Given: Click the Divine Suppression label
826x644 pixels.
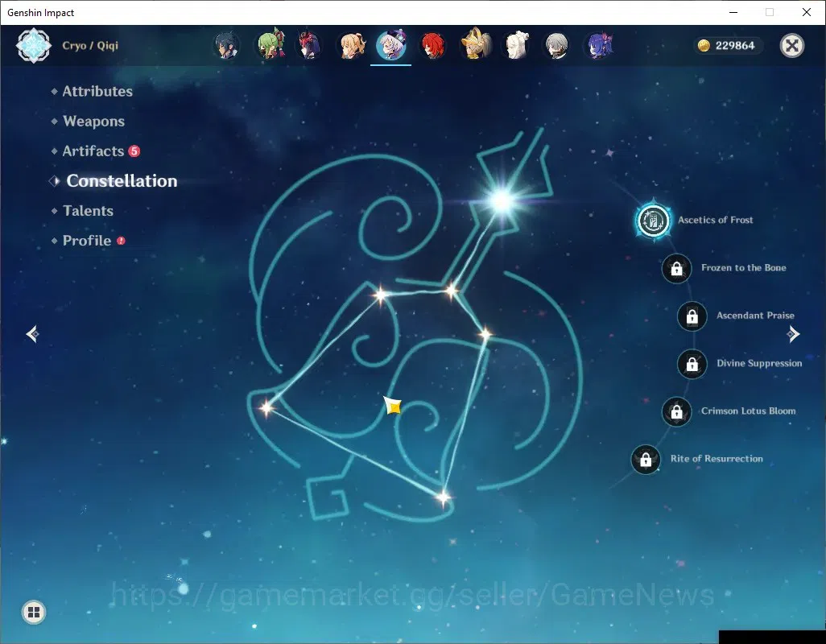Looking at the screenshot, I should pyautogui.click(x=759, y=363).
